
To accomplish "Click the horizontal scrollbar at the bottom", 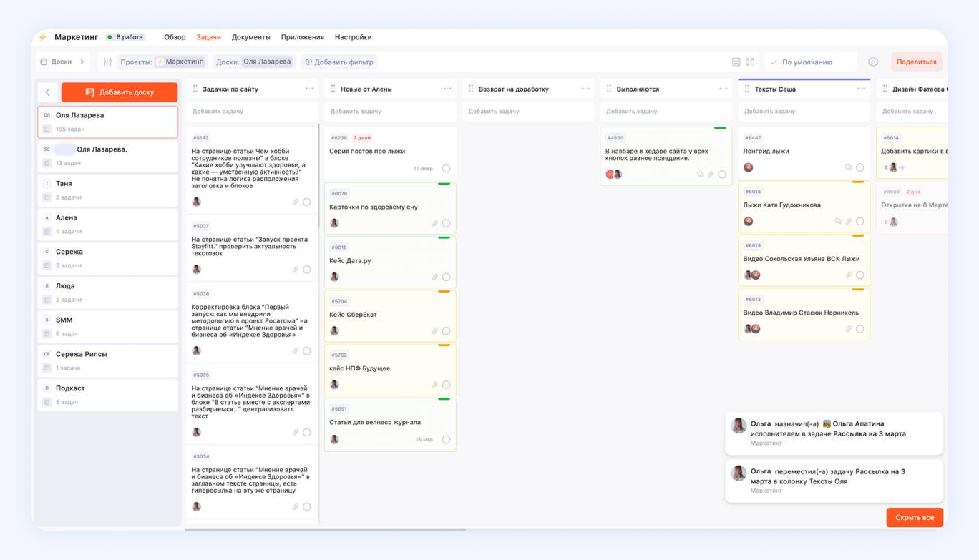I will pos(325,530).
